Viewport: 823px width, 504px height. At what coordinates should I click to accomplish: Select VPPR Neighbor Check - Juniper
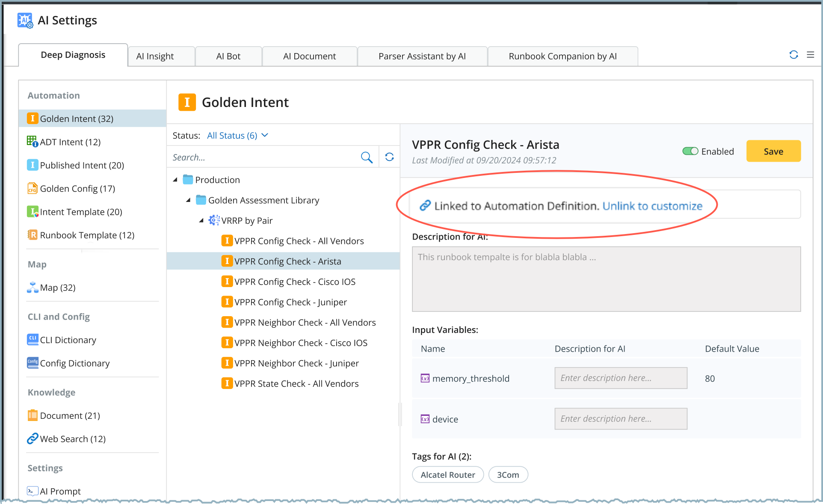pos(296,364)
